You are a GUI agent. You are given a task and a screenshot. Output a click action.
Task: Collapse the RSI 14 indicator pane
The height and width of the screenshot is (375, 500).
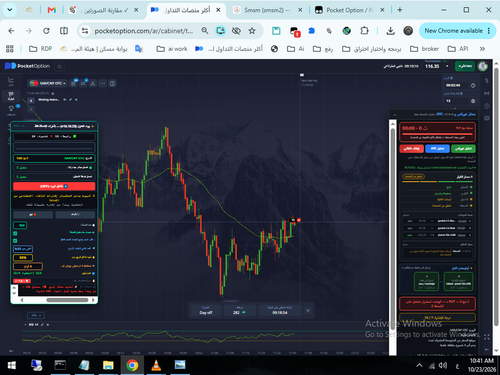[x=26, y=325]
